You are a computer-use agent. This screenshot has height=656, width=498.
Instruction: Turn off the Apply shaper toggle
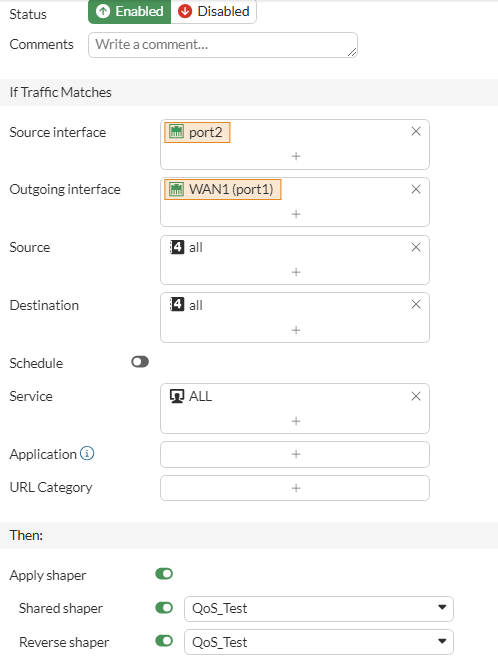click(x=164, y=574)
